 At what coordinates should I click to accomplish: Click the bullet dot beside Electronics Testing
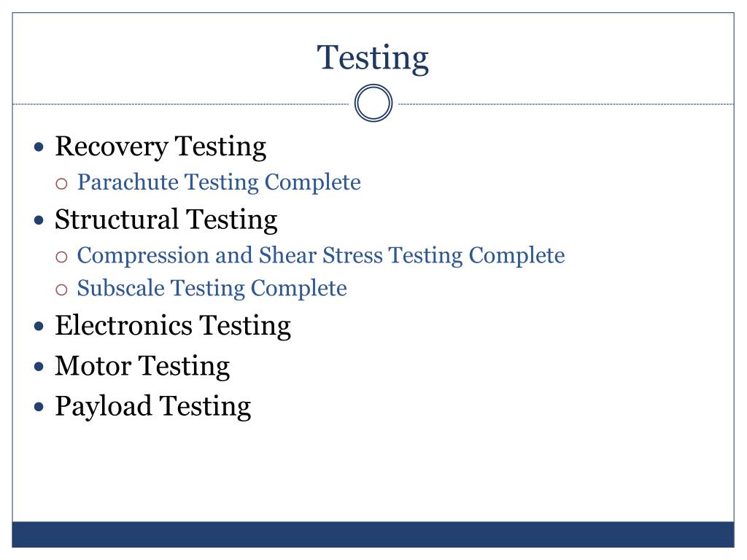click(x=41, y=326)
